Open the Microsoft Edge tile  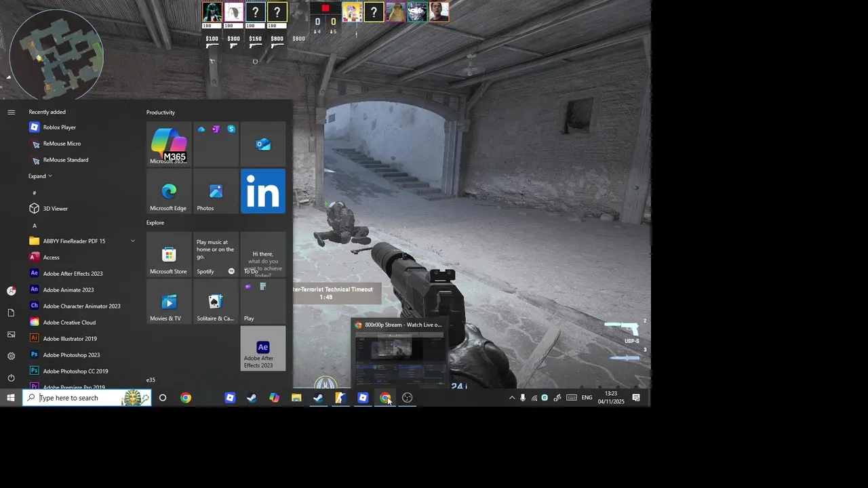pos(169,191)
